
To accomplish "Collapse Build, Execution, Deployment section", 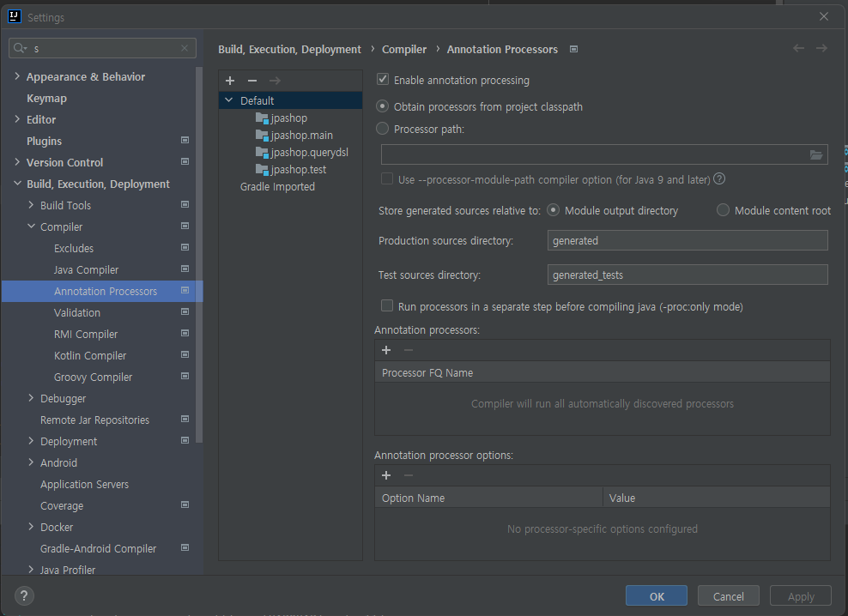I will click(x=17, y=184).
